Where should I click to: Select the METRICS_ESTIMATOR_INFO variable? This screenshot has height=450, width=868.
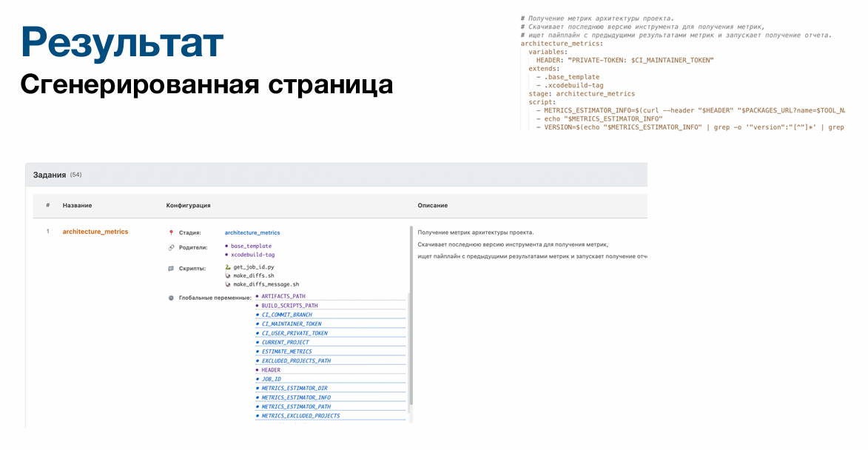296,397
